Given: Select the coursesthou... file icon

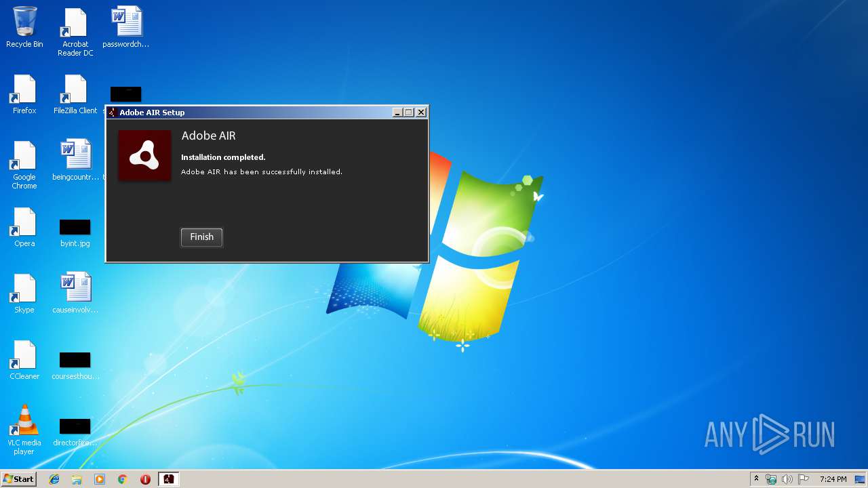Looking at the screenshot, I should point(75,365).
